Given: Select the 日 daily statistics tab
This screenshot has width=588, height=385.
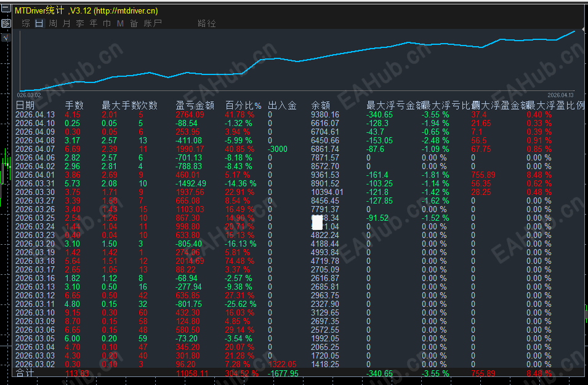Looking at the screenshot, I should coord(39,23).
